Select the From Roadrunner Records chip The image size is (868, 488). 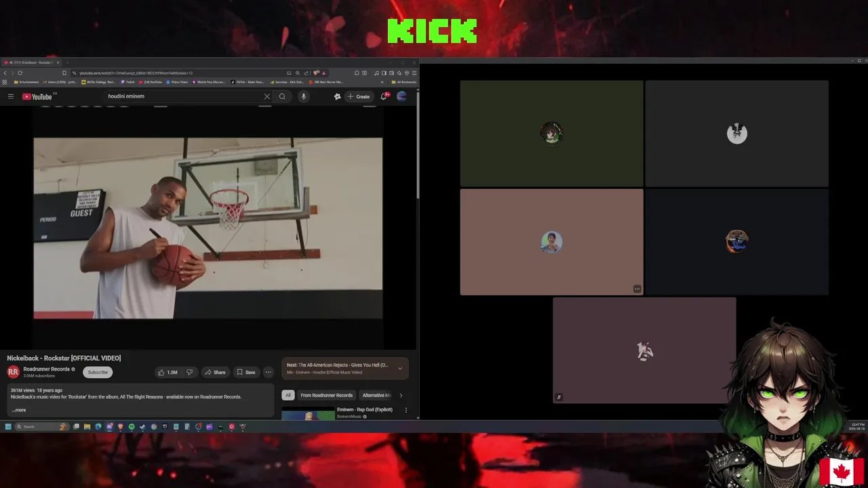(327, 395)
